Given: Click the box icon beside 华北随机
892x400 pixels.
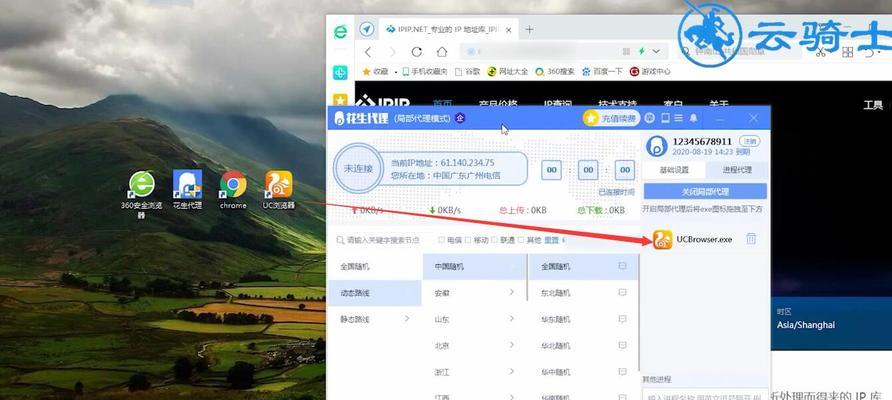Looking at the screenshot, I should tap(622, 345).
